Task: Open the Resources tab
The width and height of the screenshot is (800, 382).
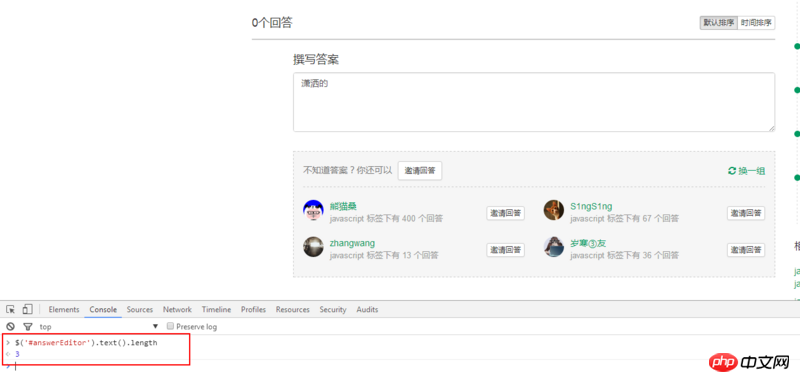Action: (293, 310)
